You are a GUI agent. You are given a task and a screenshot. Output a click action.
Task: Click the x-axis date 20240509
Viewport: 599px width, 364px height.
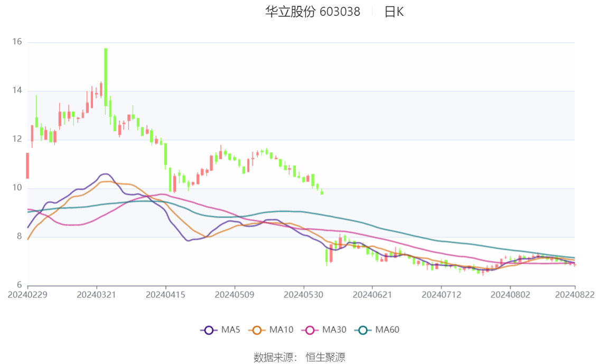[234, 295]
